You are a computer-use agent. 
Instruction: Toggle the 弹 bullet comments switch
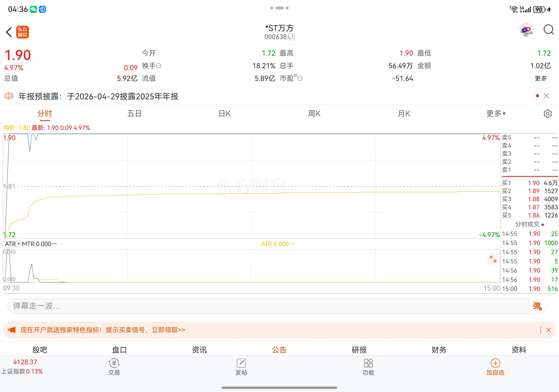537,306
